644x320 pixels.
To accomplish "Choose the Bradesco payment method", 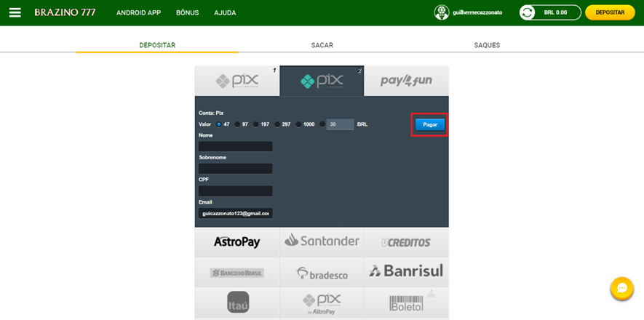I will click(x=322, y=273).
